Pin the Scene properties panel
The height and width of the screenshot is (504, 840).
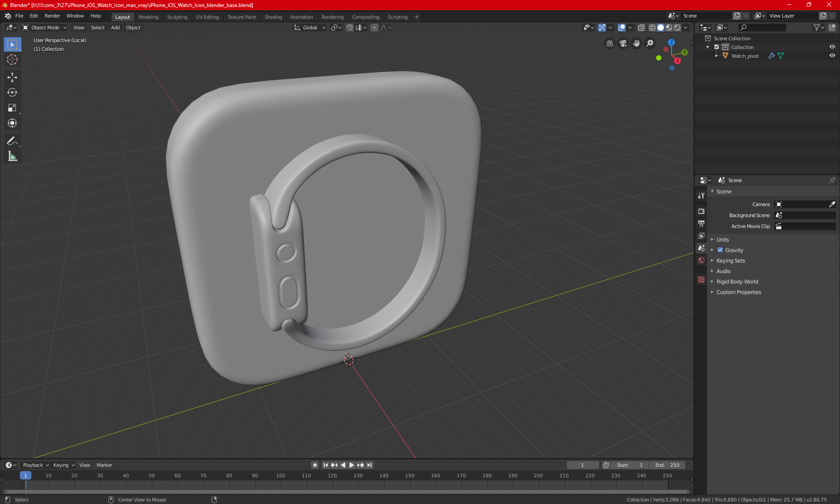pos(832,180)
